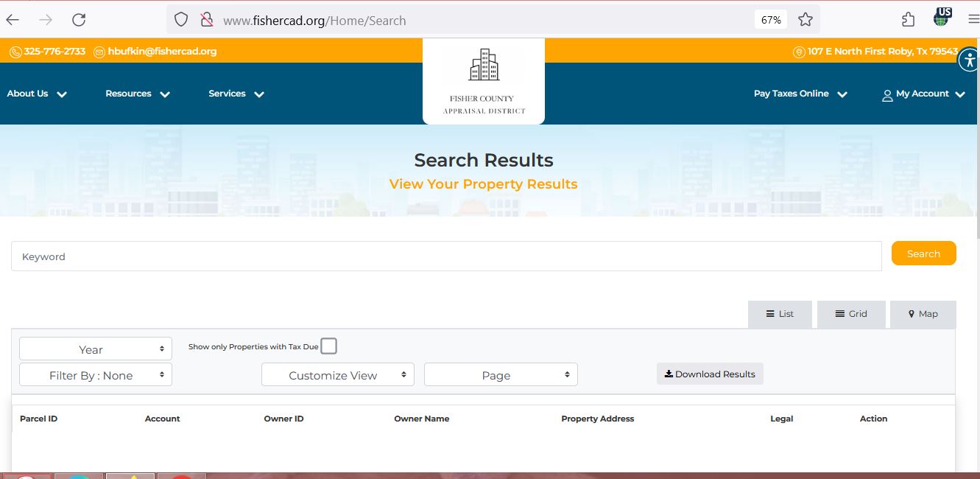Open the Filter By dropdown
This screenshot has width=980, height=479.
96,375
